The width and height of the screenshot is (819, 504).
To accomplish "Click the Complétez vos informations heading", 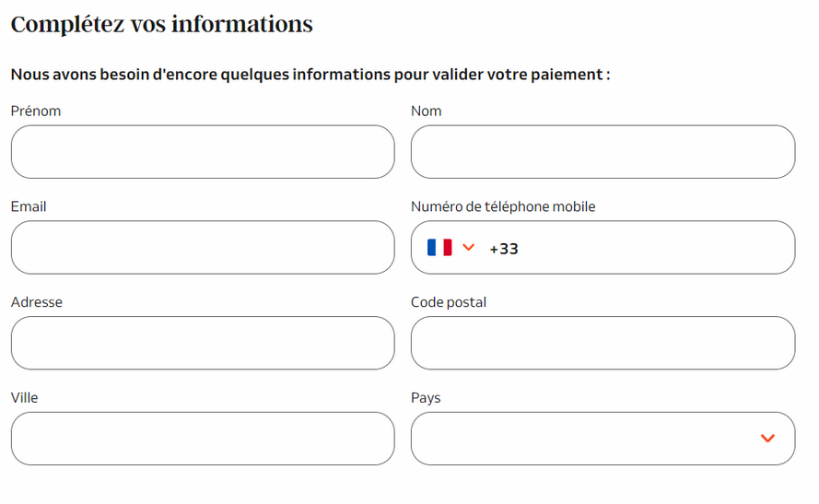I will (162, 25).
